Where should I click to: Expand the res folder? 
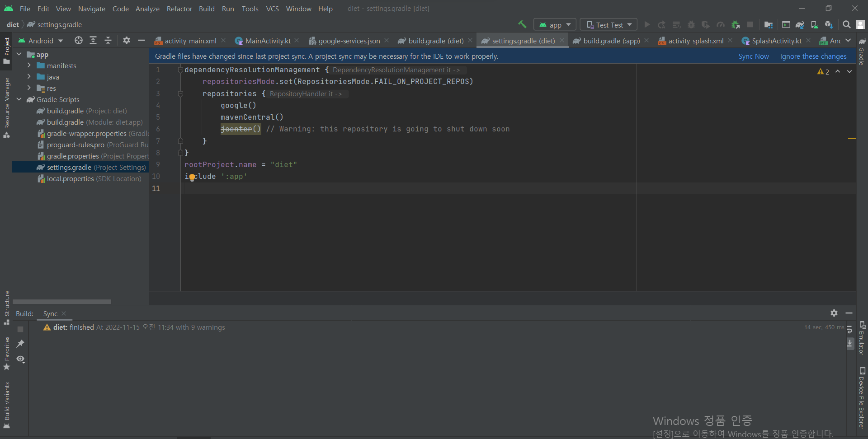tap(29, 88)
